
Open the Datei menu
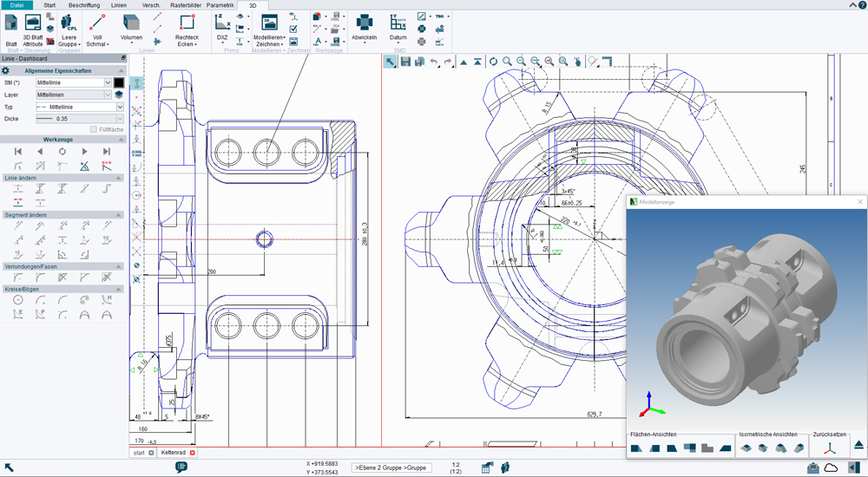[x=16, y=5]
